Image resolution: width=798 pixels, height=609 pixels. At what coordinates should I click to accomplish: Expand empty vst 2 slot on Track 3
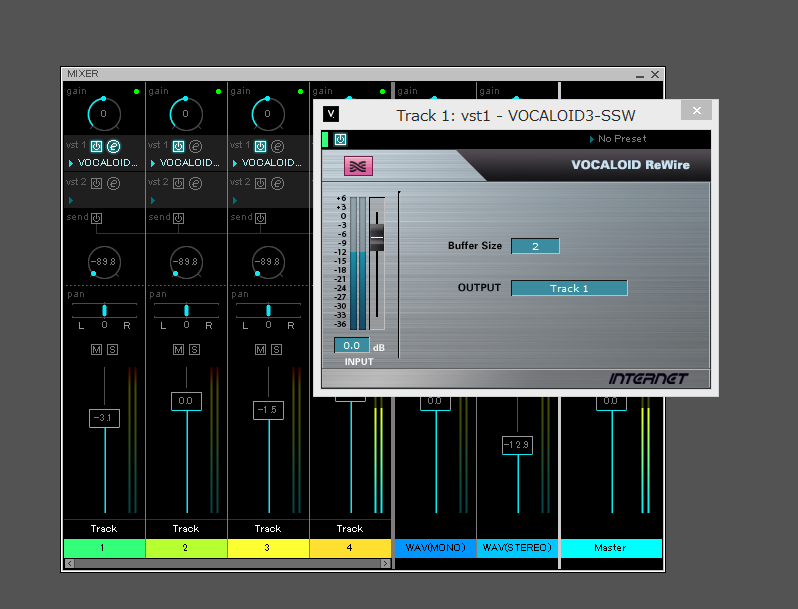point(235,200)
